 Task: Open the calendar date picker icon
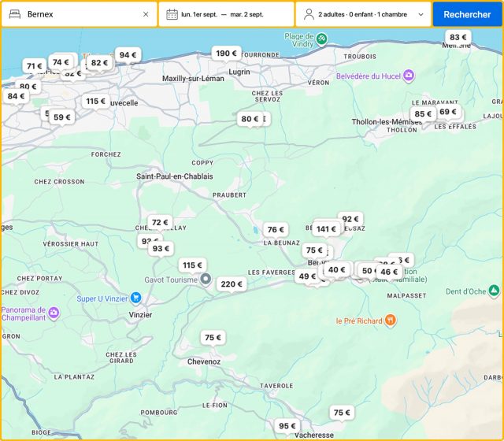click(172, 14)
